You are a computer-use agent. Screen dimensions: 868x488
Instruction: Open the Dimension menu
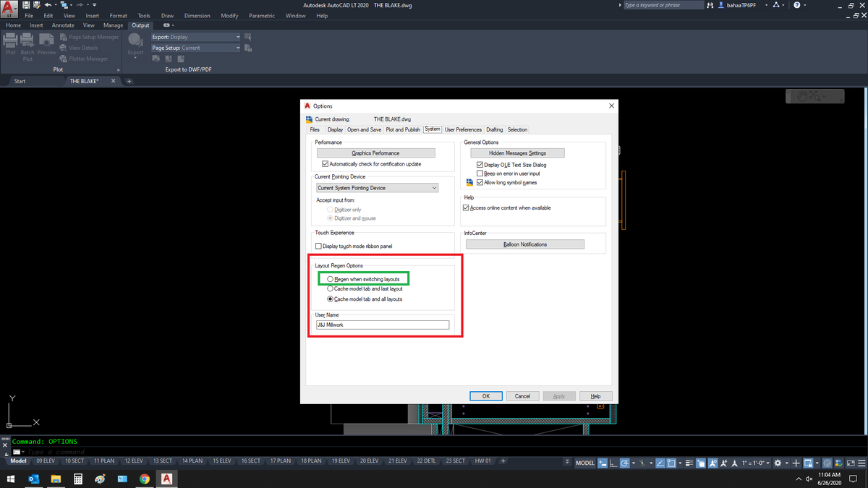[197, 15]
